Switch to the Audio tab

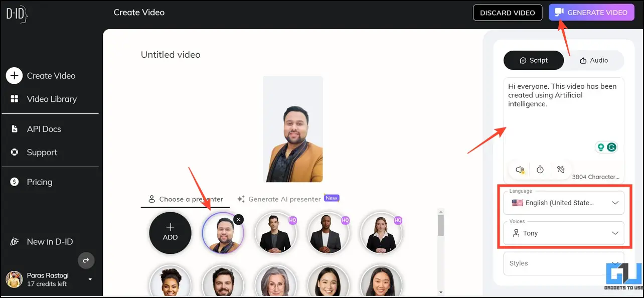point(594,60)
